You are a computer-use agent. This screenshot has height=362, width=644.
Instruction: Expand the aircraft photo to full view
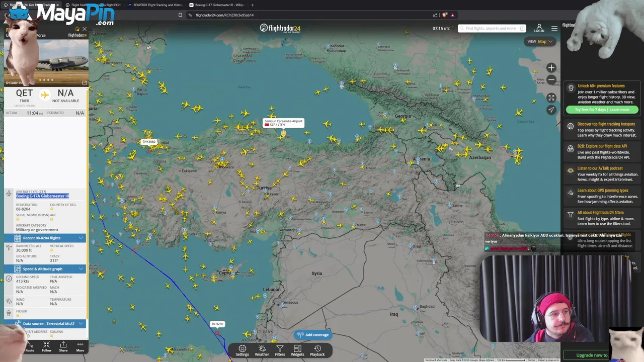[84, 83]
